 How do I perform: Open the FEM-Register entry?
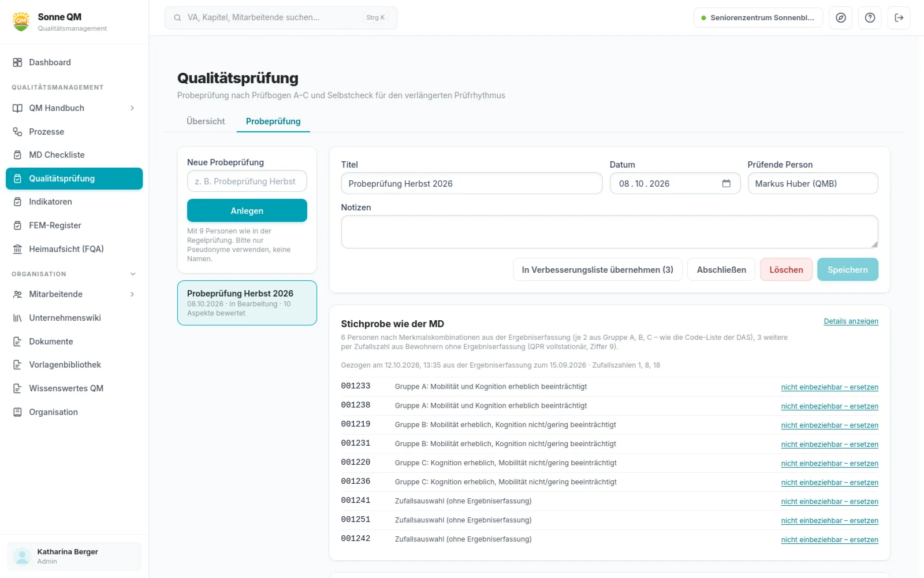click(74, 225)
